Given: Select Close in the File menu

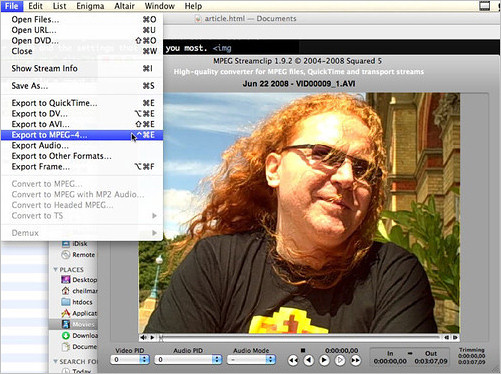Looking at the screenshot, I should pos(82,51).
